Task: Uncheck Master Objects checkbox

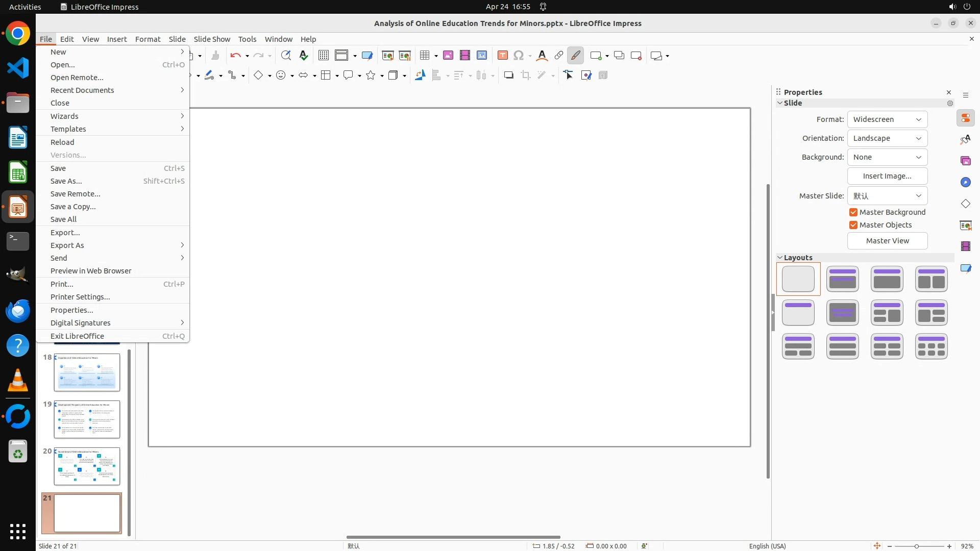Action: click(x=853, y=225)
